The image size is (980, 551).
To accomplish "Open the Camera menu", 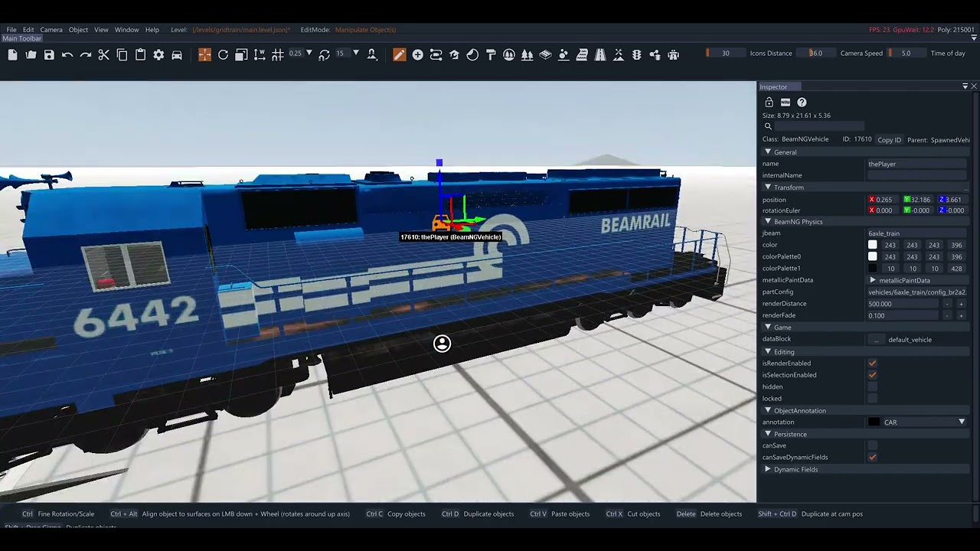I will pyautogui.click(x=51, y=30).
